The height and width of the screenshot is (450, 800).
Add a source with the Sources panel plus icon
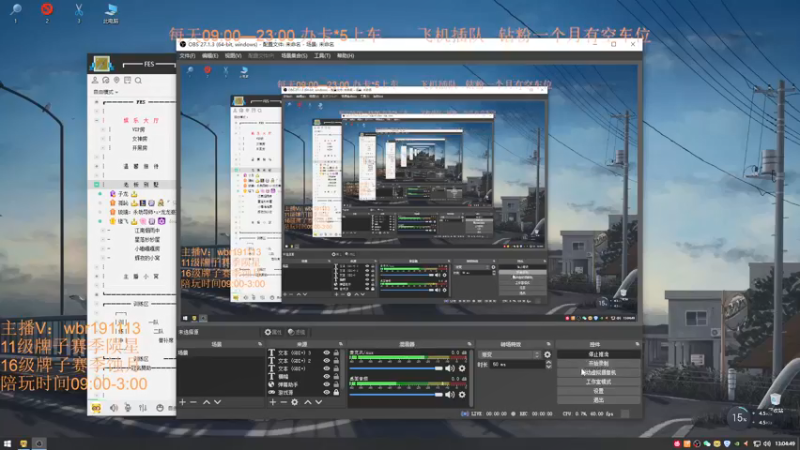click(272, 402)
